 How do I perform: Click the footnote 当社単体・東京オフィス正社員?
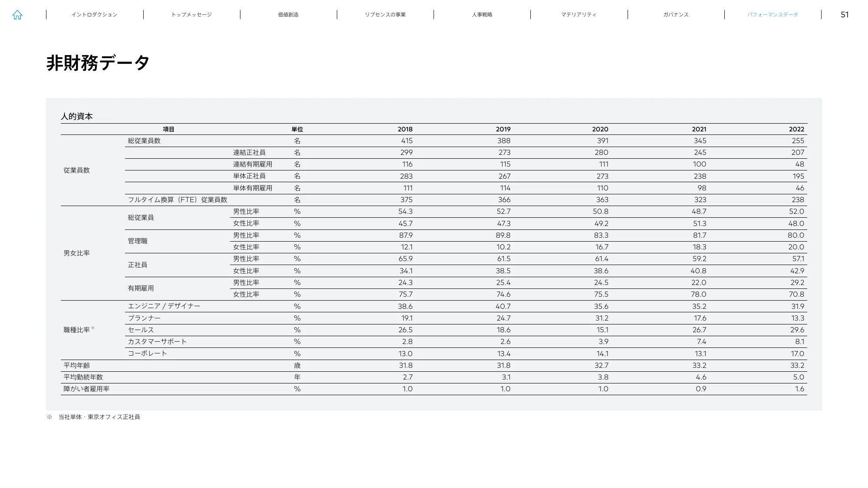(100, 417)
